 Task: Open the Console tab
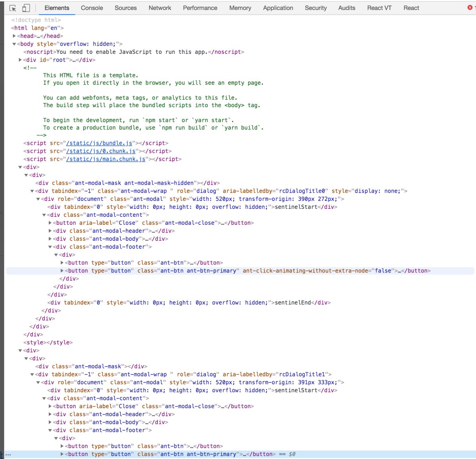click(x=92, y=8)
